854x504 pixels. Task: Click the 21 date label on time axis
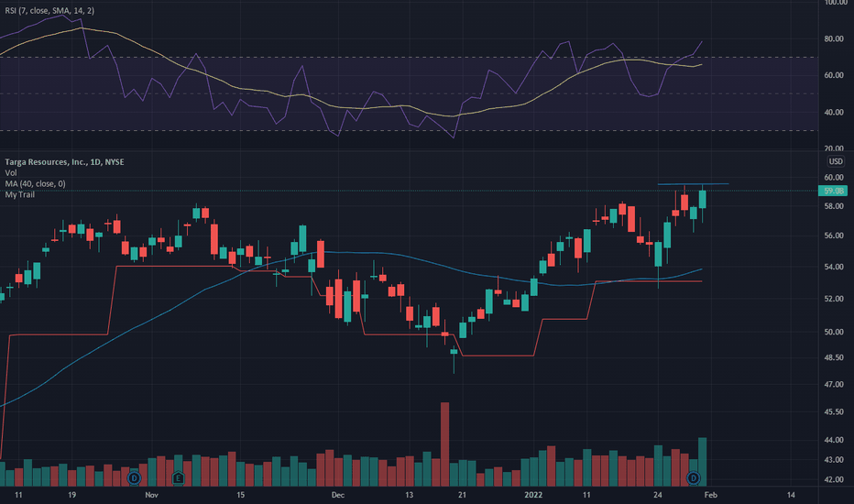[x=462, y=495]
